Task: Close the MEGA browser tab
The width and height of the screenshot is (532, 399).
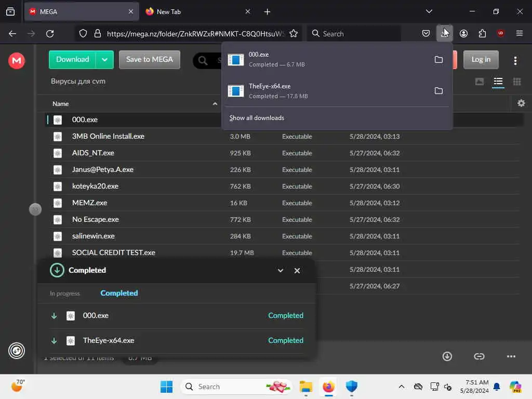Action: tap(131, 11)
